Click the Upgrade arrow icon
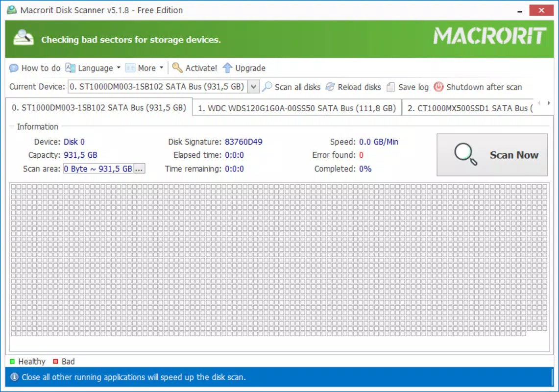559x392 pixels. [x=227, y=68]
